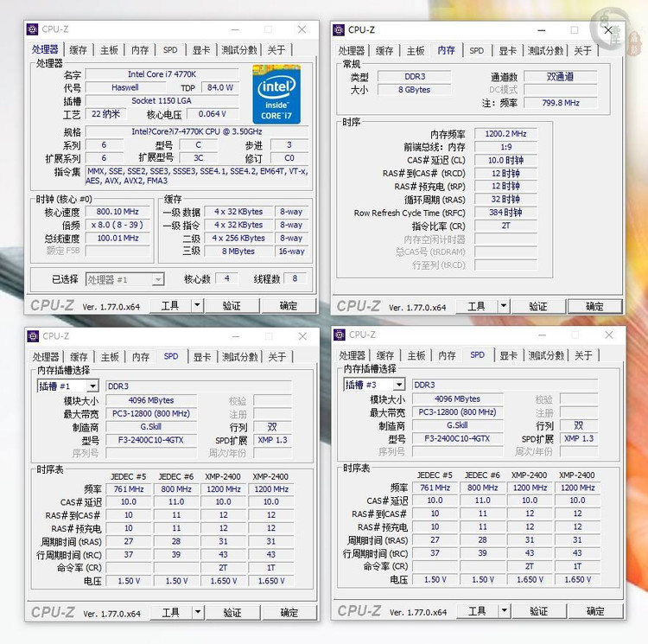Open 主板 tab in top-right memory window
The height and width of the screenshot is (644, 648).
[x=416, y=51]
